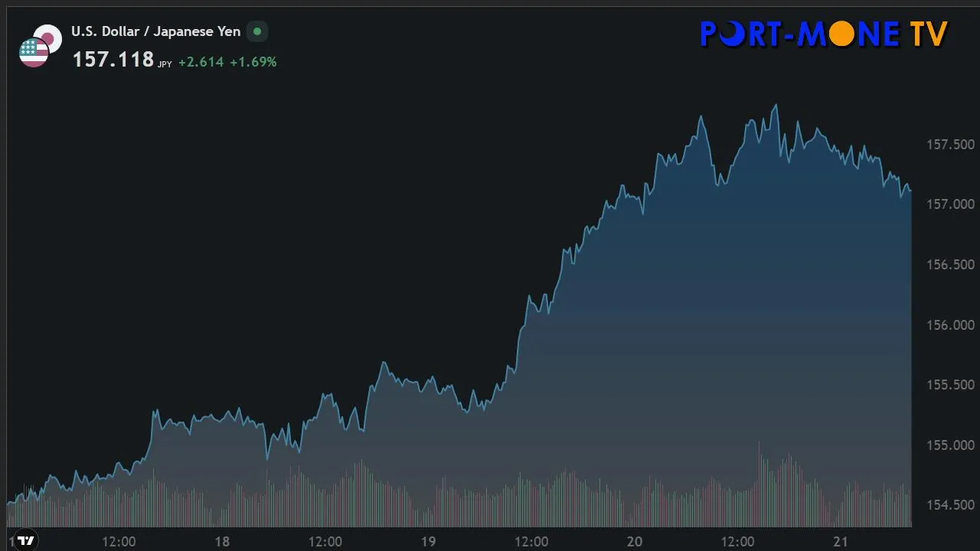Image resolution: width=980 pixels, height=551 pixels.
Task: Click the TradingView logo icon
Action: [x=26, y=540]
